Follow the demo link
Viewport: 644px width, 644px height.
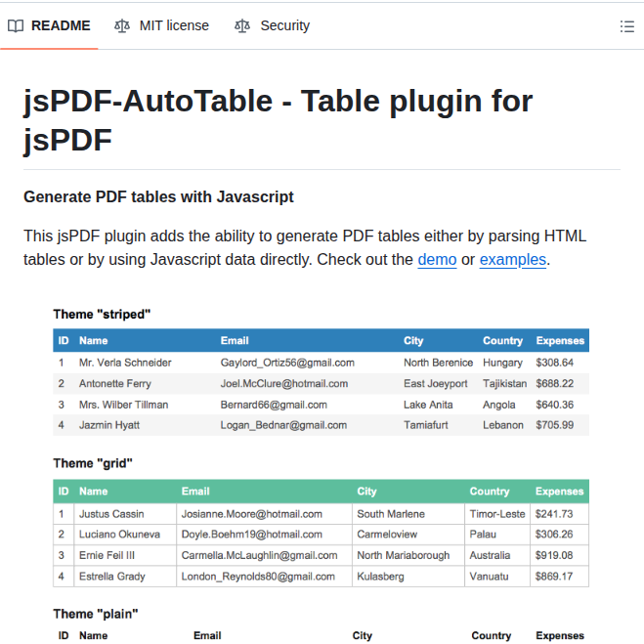point(437,260)
